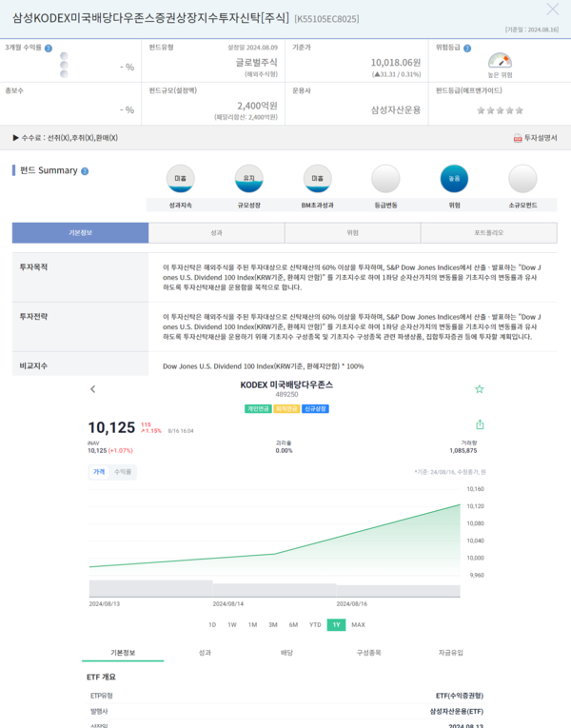Set chart period to 1M
Viewport: 571px width, 728px height.
tap(252, 625)
